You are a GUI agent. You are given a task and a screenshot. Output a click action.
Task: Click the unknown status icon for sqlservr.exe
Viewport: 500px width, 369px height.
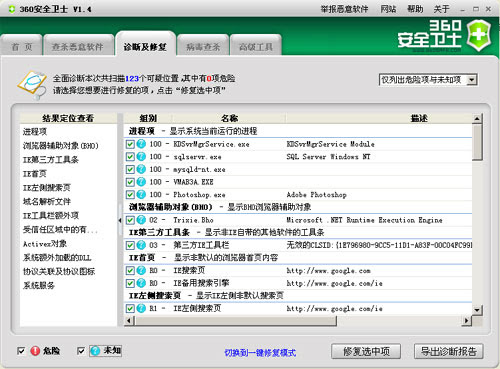tap(141, 156)
